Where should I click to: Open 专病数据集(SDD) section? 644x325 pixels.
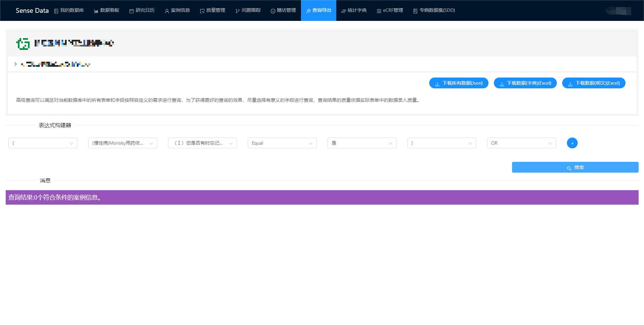434,10
